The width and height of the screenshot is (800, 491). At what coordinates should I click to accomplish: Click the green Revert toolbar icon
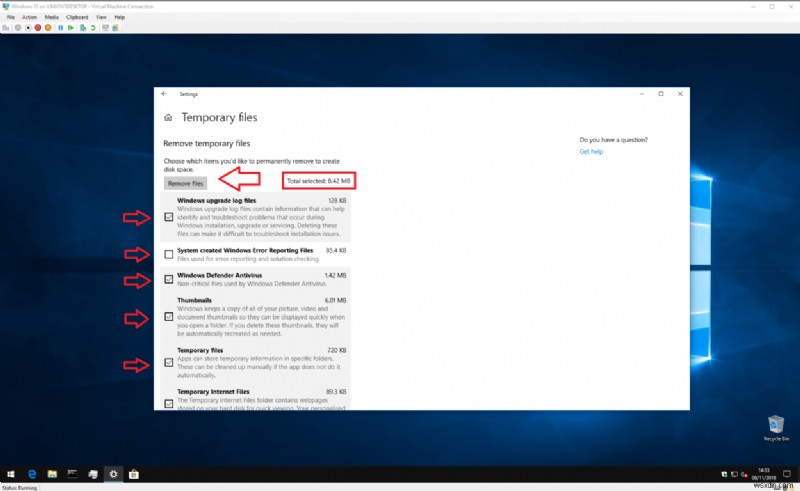(93, 28)
